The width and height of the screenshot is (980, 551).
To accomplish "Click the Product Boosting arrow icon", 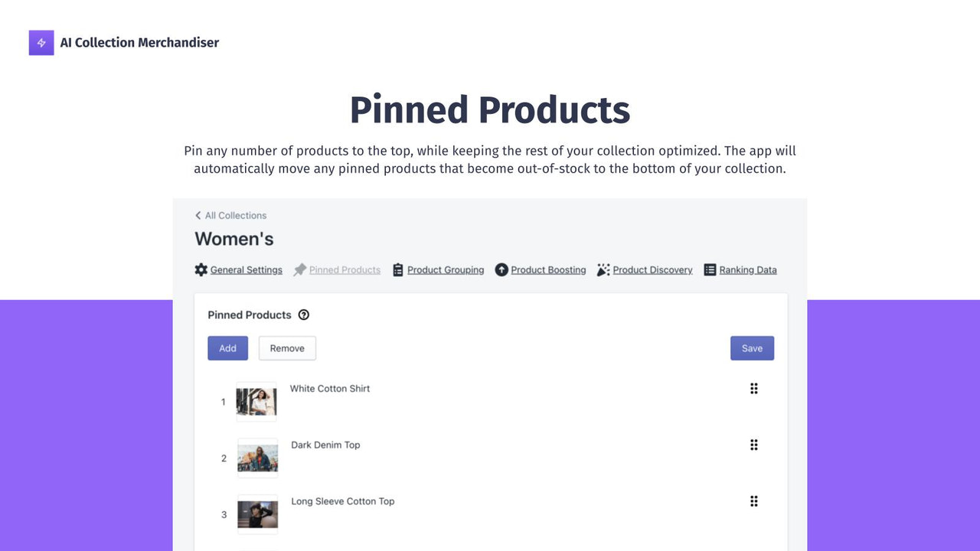I will pyautogui.click(x=501, y=269).
